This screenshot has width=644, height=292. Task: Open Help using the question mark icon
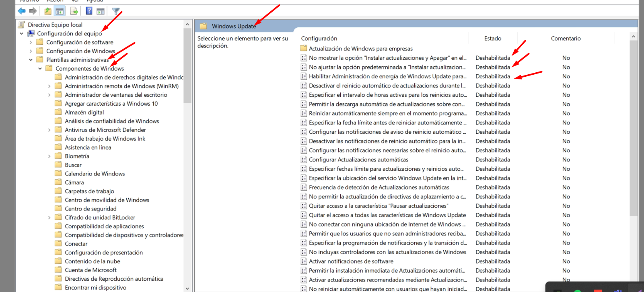click(x=89, y=11)
